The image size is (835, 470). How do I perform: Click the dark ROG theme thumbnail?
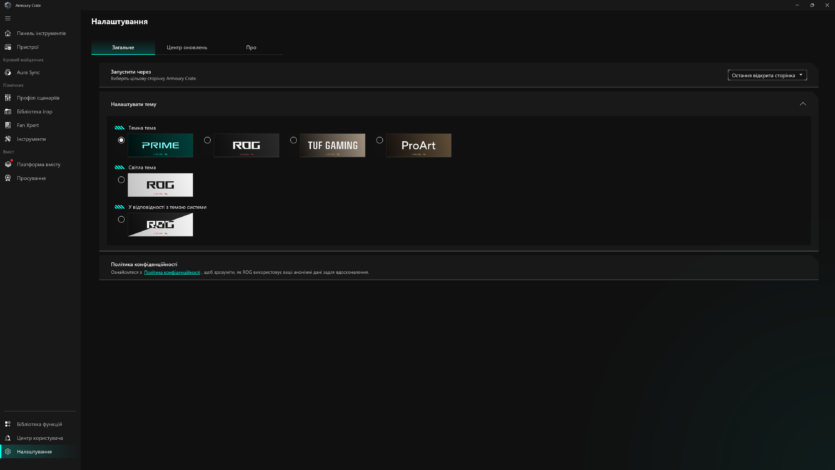pos(247,145)
